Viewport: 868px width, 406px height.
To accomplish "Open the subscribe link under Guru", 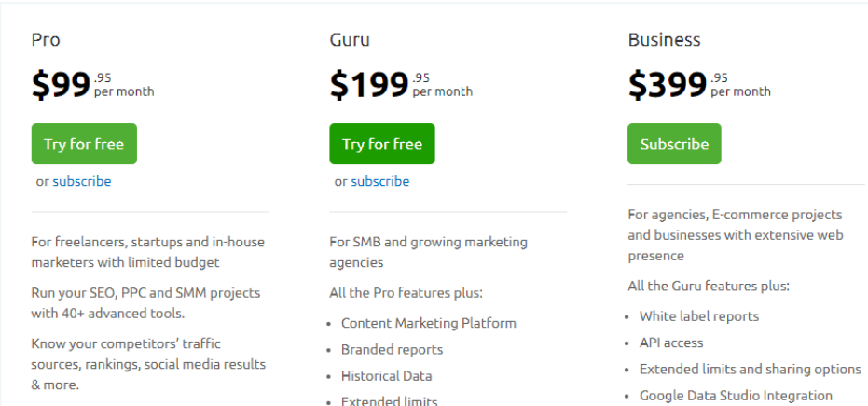I will pos(380,181).
